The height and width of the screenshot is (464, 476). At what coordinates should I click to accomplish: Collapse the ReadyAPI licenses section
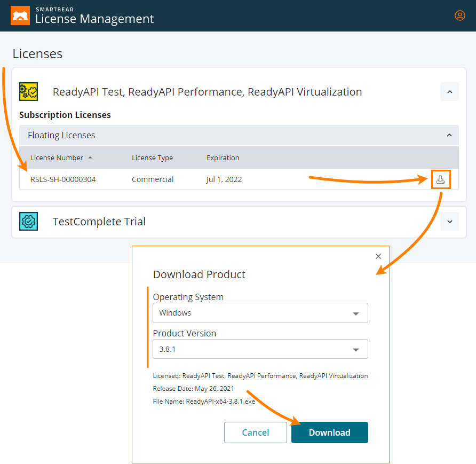click(449, 92)
